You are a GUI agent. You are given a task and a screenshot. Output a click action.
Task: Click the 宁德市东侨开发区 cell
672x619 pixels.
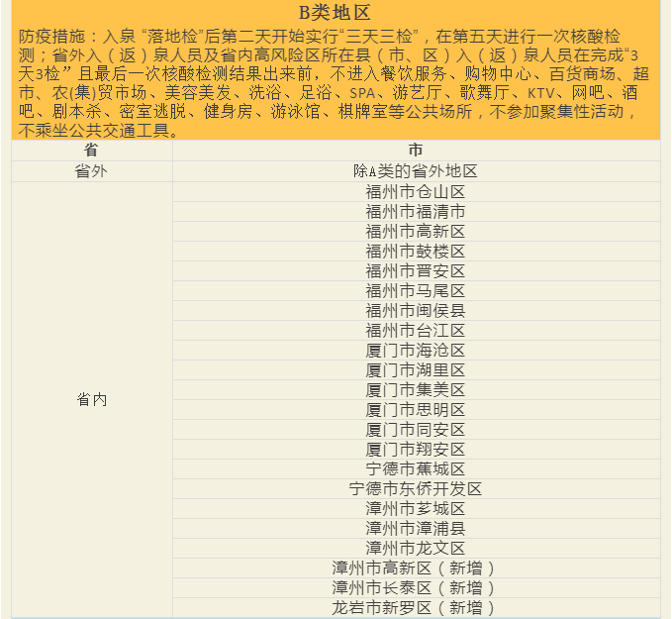pyautogui.click(x=416, y=488)
